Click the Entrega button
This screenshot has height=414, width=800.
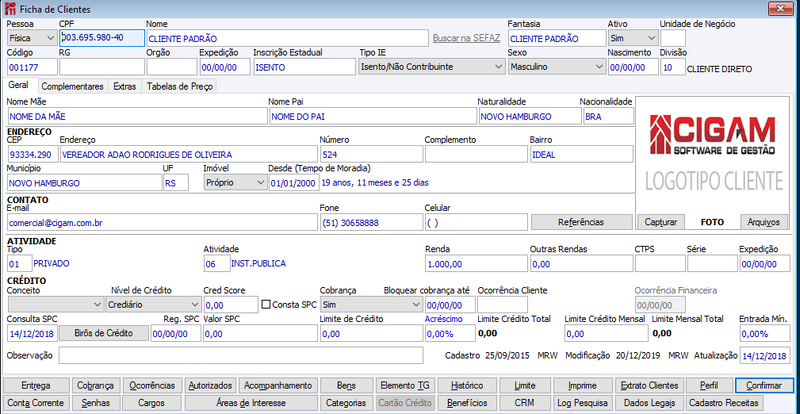(36, 385)
